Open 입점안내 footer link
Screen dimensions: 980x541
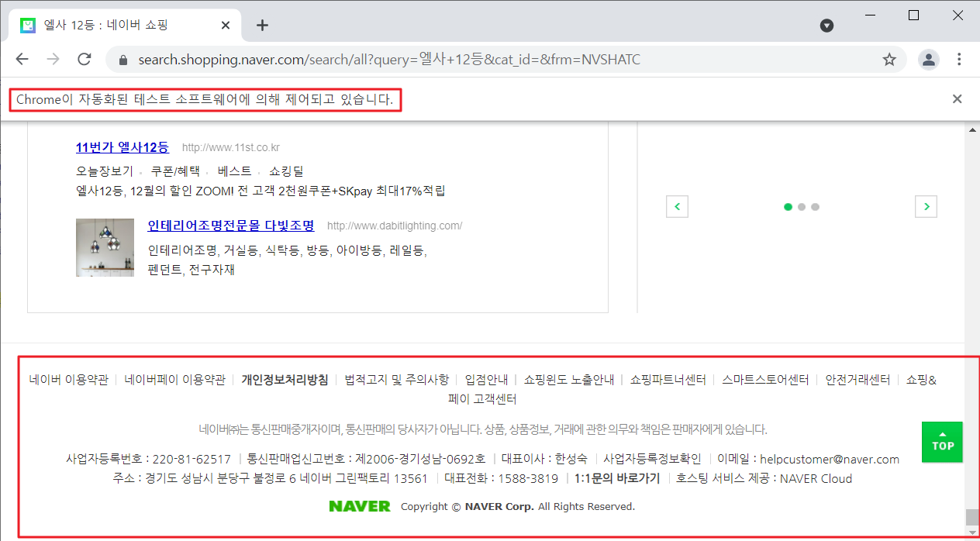coord(486,380)
